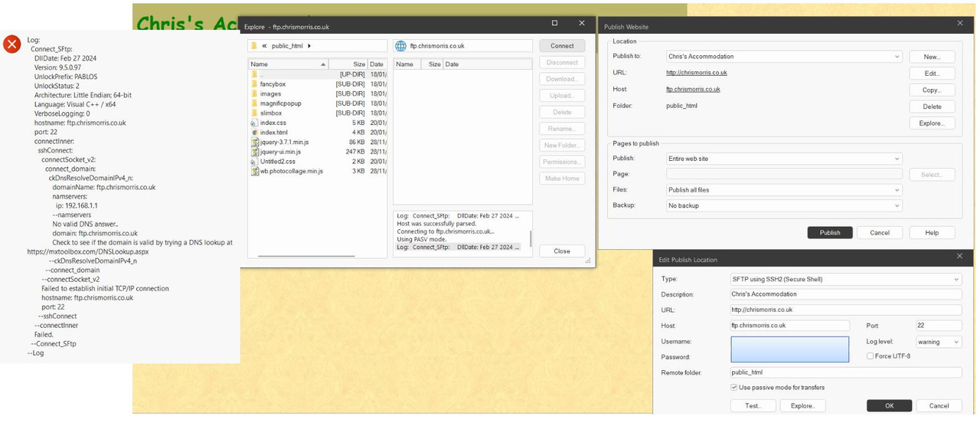Viewport: 980px width, 436px height.
Task: Select the fancybox folder icon
Action: tap(254, 84)
